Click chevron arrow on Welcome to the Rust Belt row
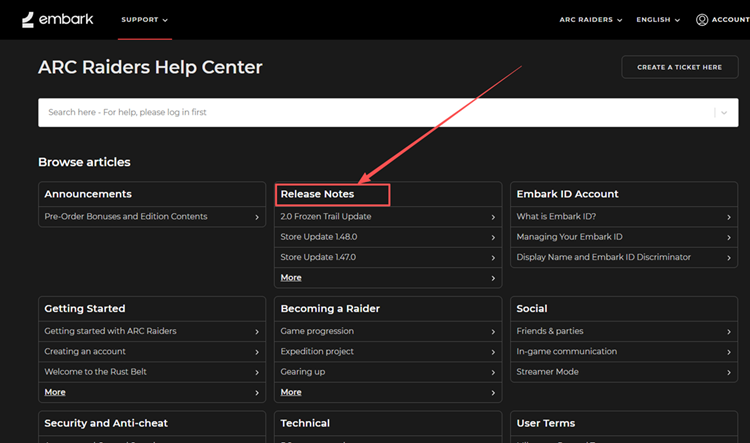This screenshot has width=750, height=443. tap(257, 372)
